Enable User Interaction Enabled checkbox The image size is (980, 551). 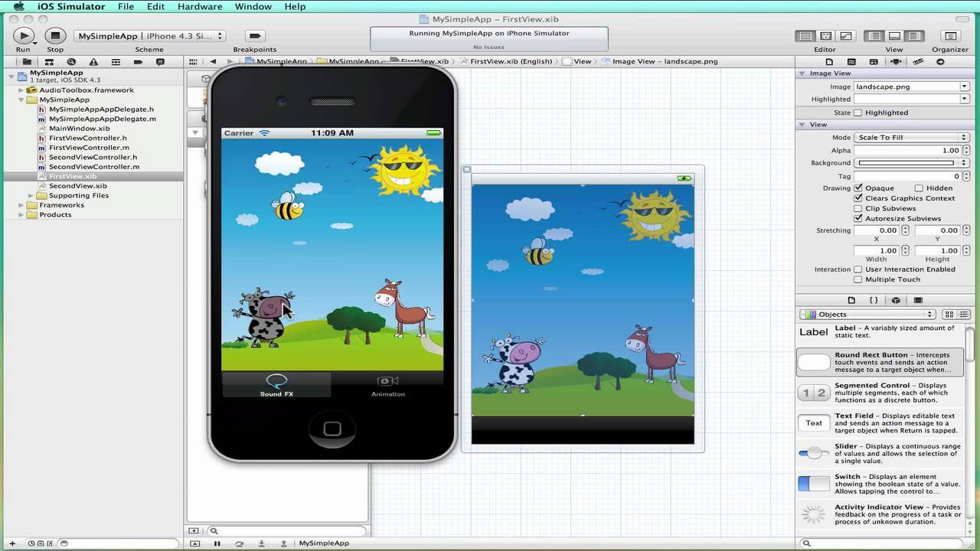pyautogui.click(x=857, y=269)
